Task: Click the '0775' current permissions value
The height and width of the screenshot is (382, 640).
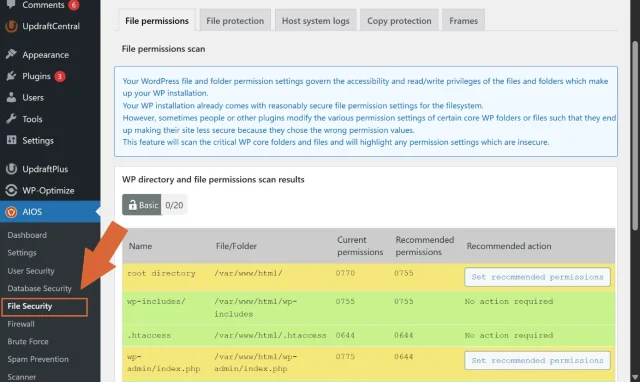Action: tap(345, 356)
